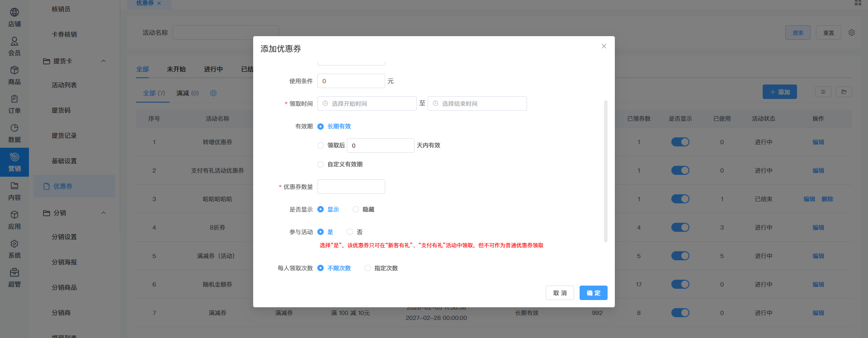868x338 pixels.
Task: Choose 否 for 参与活动
Action: [355, 232]
